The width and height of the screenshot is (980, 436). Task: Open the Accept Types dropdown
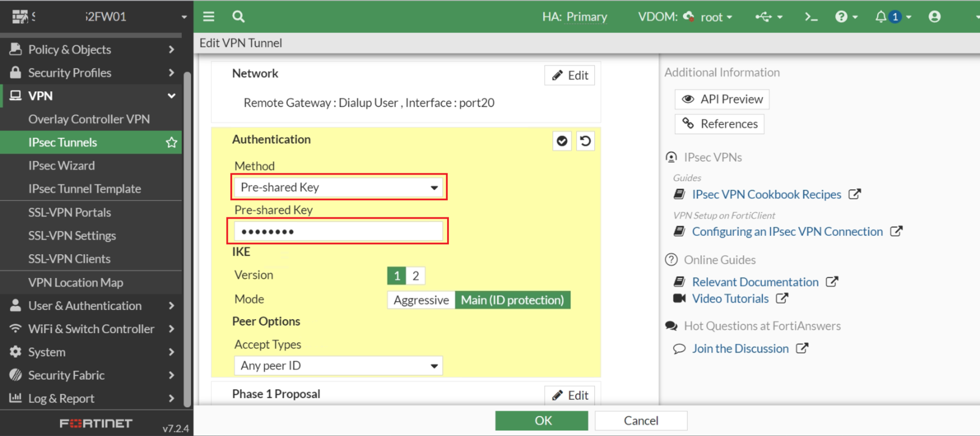pyautogui.click(x=338, y=366)
